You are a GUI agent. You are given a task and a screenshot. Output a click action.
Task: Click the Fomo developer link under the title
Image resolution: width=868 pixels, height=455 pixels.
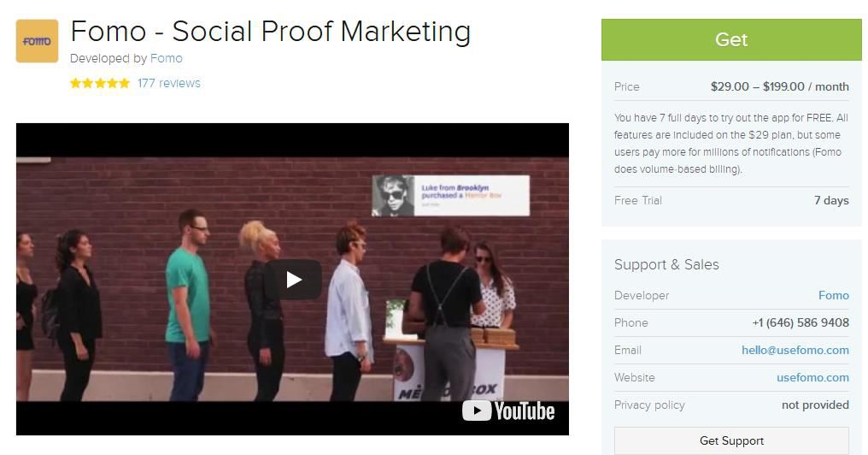166,58
